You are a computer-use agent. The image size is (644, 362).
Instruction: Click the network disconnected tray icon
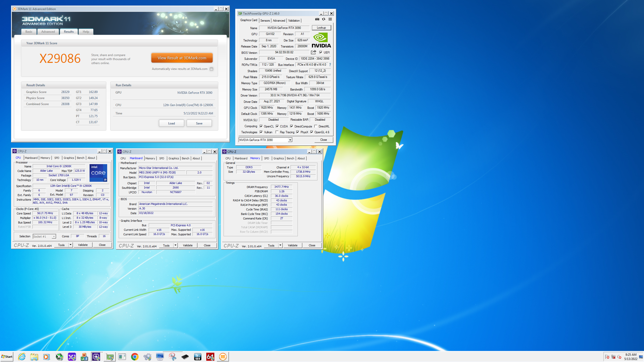pyautogui.click(x=613, y=357)
